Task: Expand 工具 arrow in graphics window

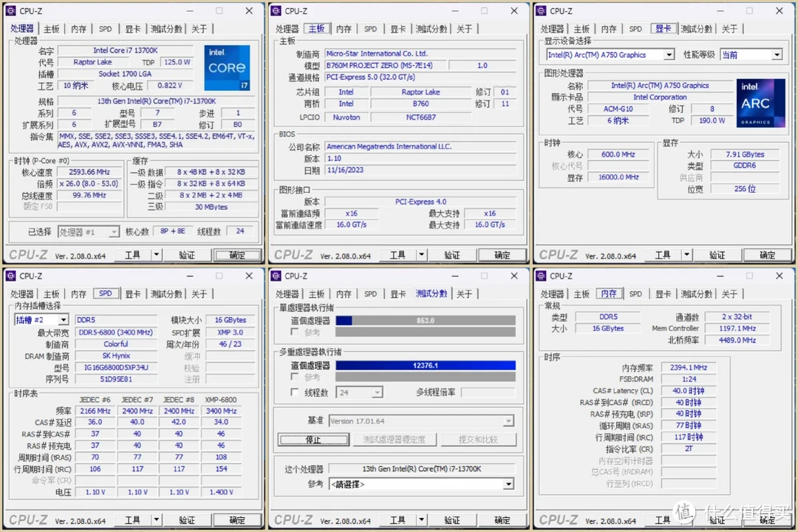Action: pyautogui.click(x=686, y=254)
